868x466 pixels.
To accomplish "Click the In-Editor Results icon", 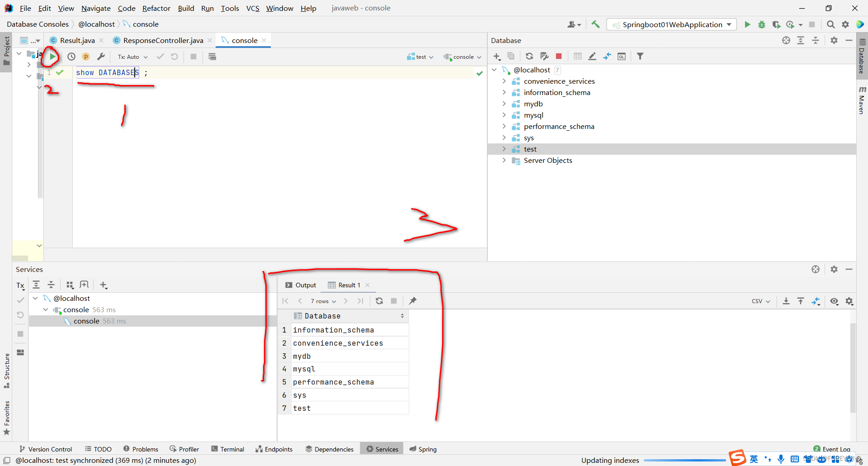I will tap(212, 57).
